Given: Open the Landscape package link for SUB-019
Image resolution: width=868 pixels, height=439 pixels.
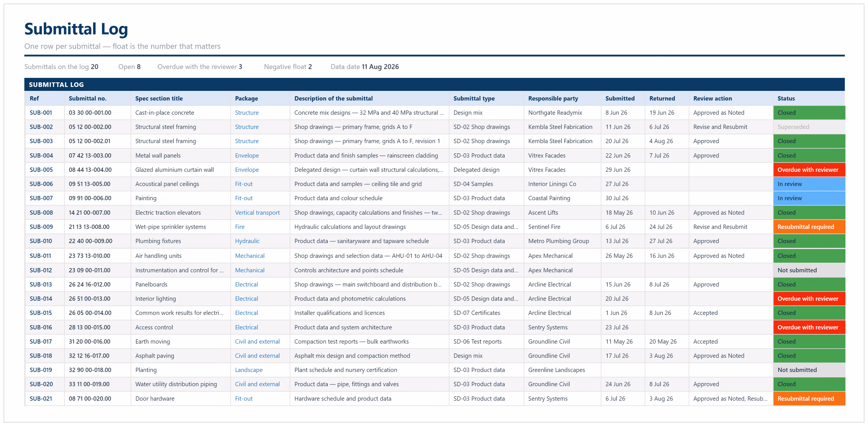Looking at the screenshot, I should [248, 370].
